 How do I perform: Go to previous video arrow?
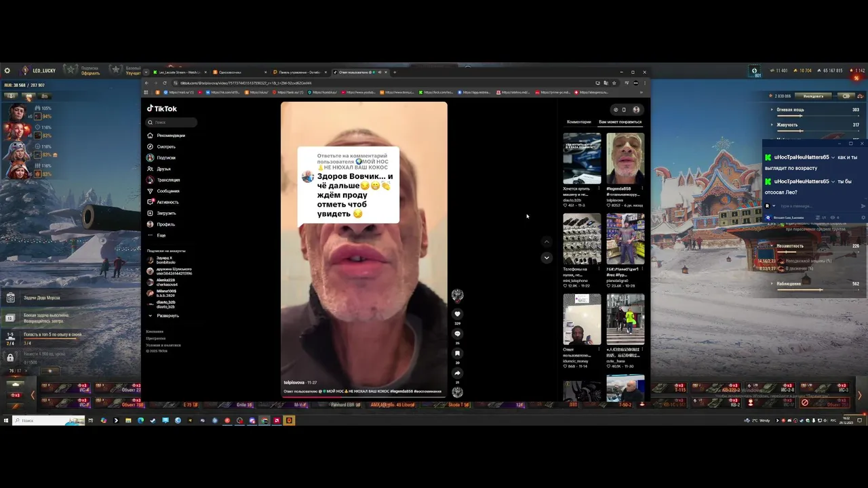[547, 241]
